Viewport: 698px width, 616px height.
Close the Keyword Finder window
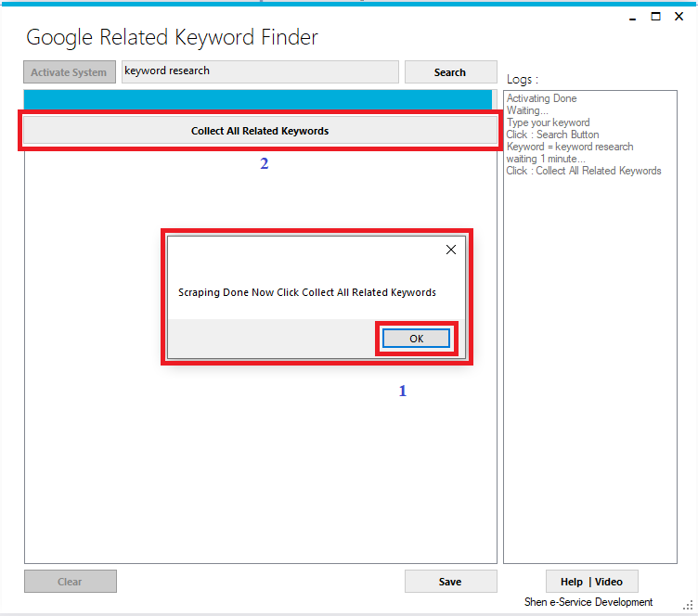tap(679, 17)
